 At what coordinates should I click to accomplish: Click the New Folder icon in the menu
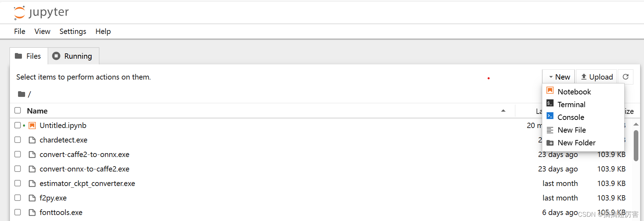pyautogui.click(x=550, y=143)
